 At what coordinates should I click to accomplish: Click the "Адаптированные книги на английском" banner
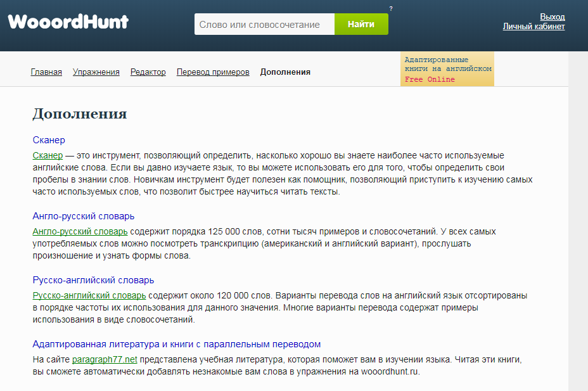pos(447,63)
